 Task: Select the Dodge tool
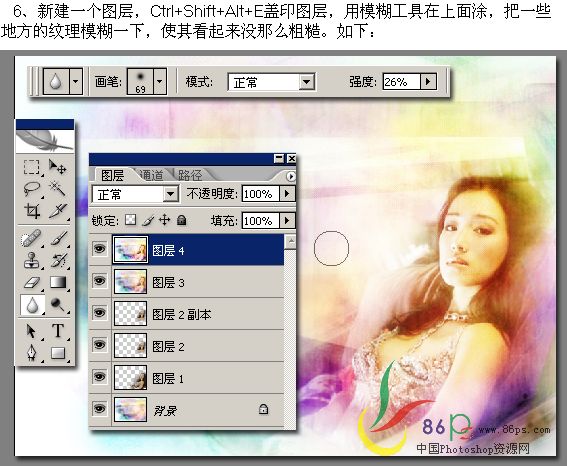pos(58,305)
